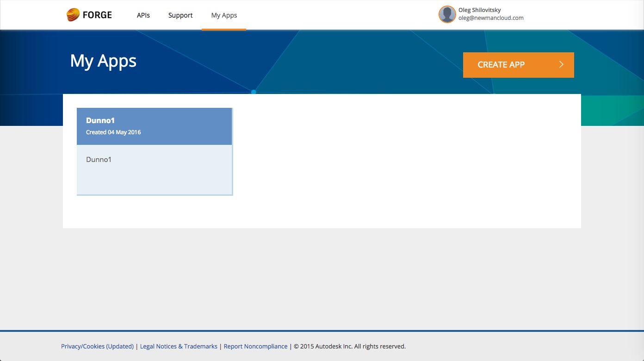This screenshot has height=361, width=644.
Task: Click Oleg Shilovitsky account name
Action: point(479,10)
